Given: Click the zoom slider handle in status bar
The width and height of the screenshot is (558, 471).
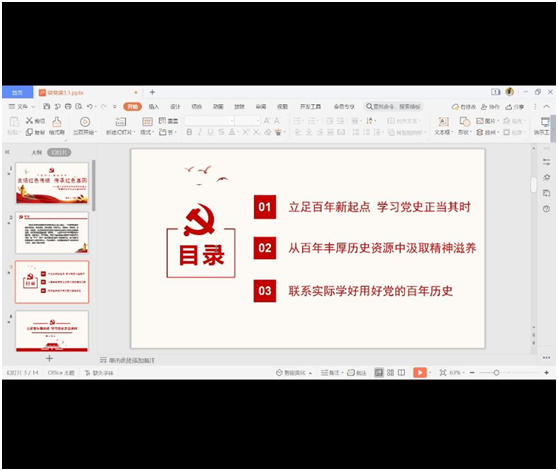Looking at the screenshot, I should (496, 372).
